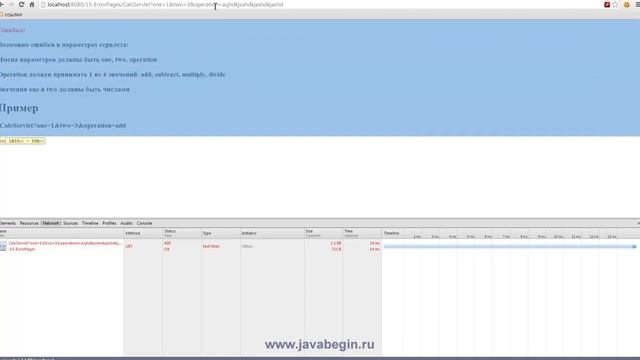
Task: Sort requests by the Size column header
Action: pos(324,233)
